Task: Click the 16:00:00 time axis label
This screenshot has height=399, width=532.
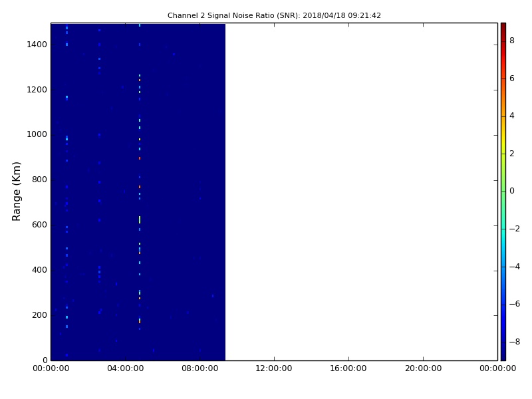Action: (x=348, y=368)
